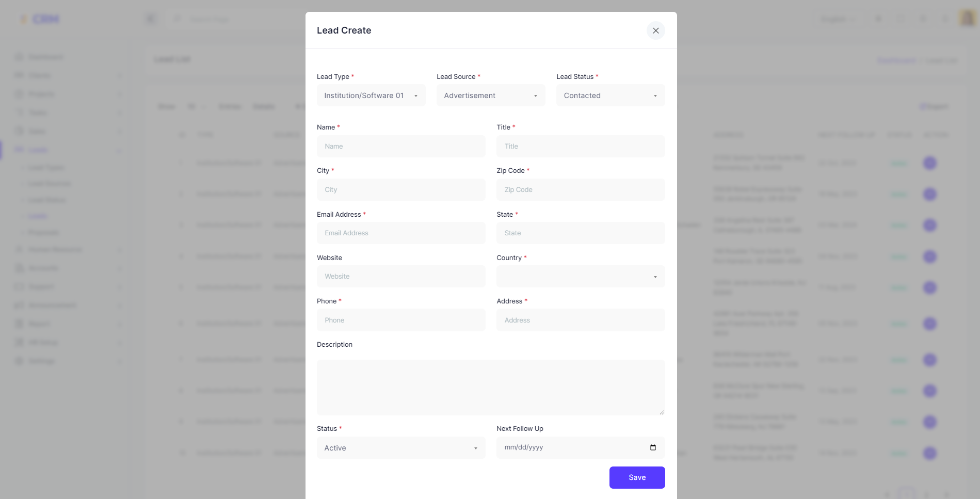Viewport: 980px width, 499px height.
Task: Select Leads in the sidebar menu
Action: 38,216
